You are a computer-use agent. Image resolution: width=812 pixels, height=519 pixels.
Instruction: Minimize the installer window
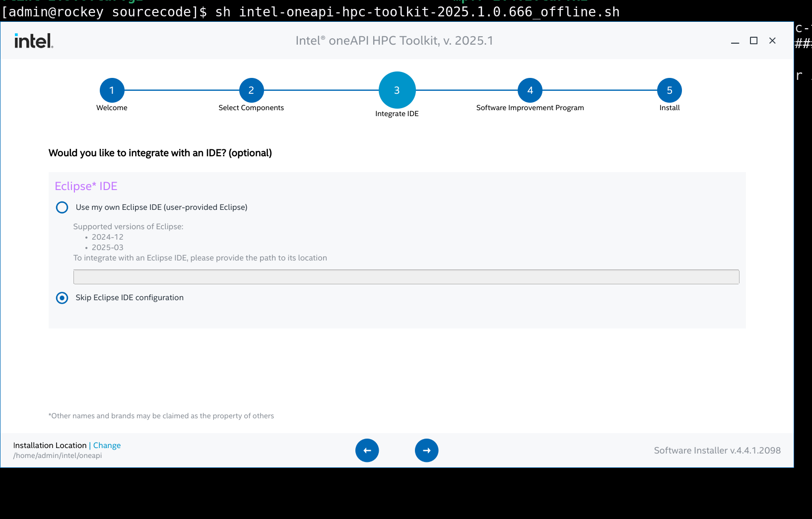click(735, 41)
